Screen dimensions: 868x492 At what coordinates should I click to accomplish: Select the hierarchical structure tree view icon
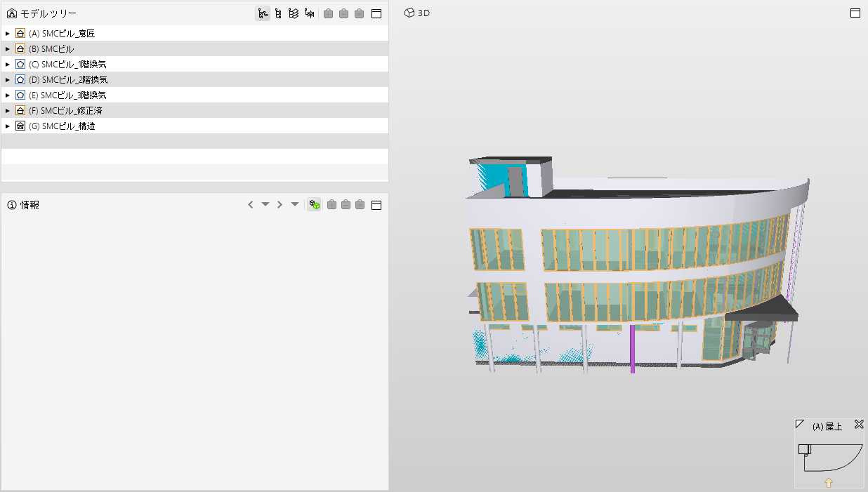(263, 13)
